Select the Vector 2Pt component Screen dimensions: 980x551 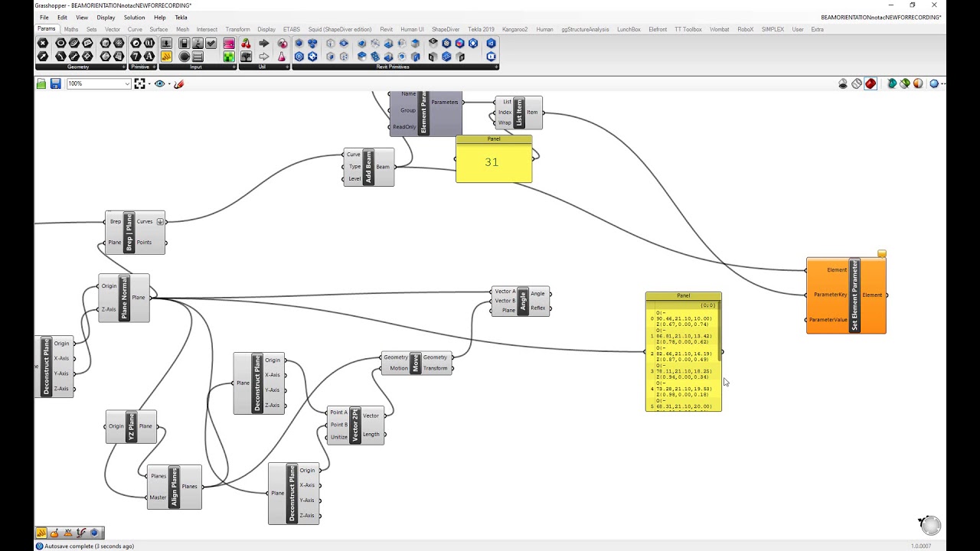[355, 425]
